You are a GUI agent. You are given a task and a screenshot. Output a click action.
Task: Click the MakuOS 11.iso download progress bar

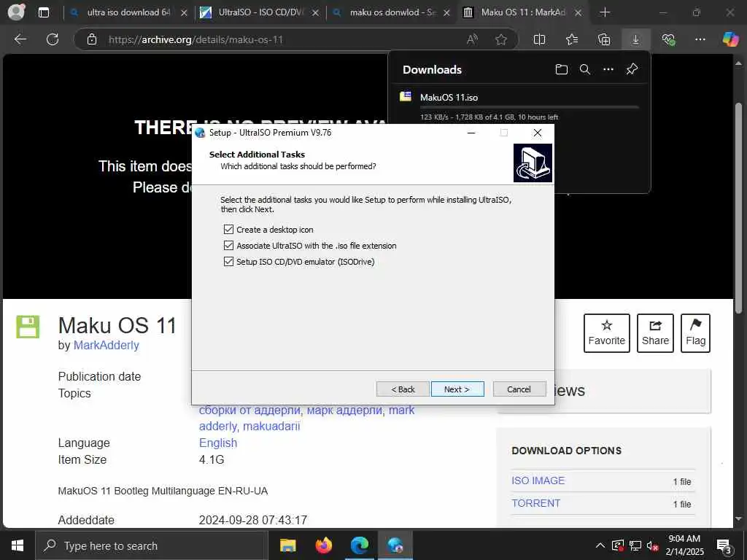coord(529,107)
